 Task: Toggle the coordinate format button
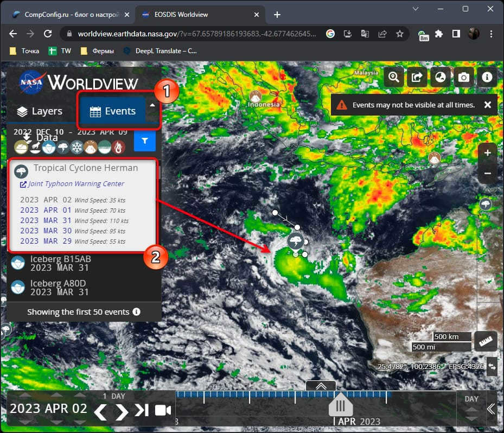click(492, 366)
